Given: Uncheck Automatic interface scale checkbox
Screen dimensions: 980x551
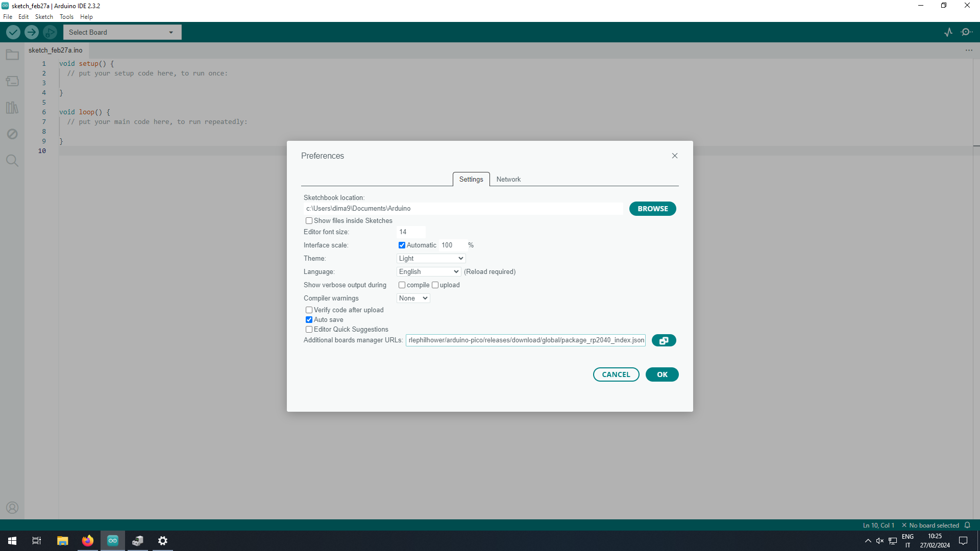Looking at the screenshot, I should [x=402, y=245].
